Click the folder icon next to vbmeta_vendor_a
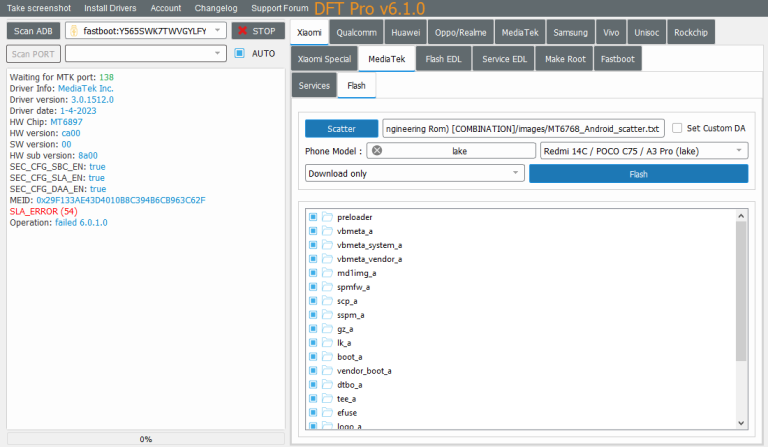 (327, 259)
